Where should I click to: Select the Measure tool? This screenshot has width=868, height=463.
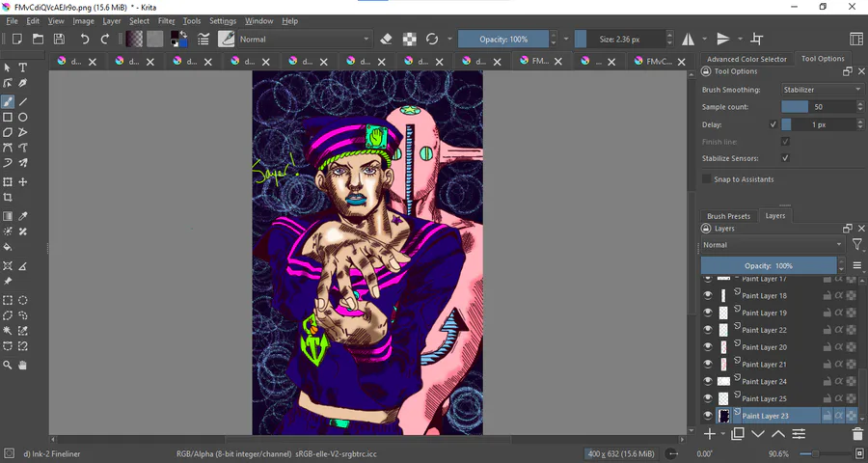click(23, 266)
